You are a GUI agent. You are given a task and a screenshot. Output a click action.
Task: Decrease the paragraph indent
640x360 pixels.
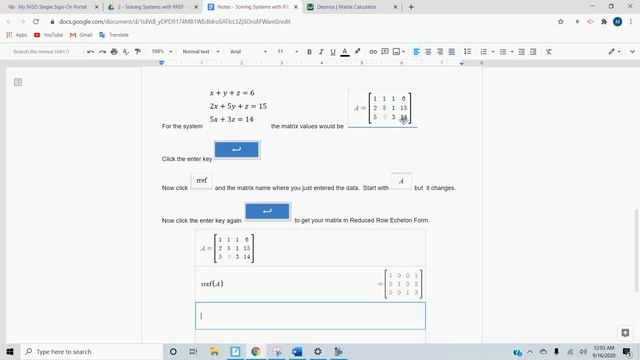click(521, 51)
